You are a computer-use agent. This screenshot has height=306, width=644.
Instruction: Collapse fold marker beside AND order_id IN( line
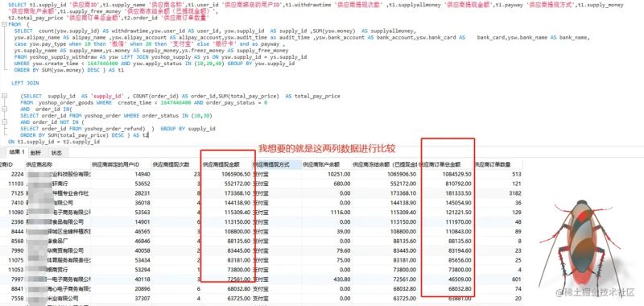pos(4,110)
